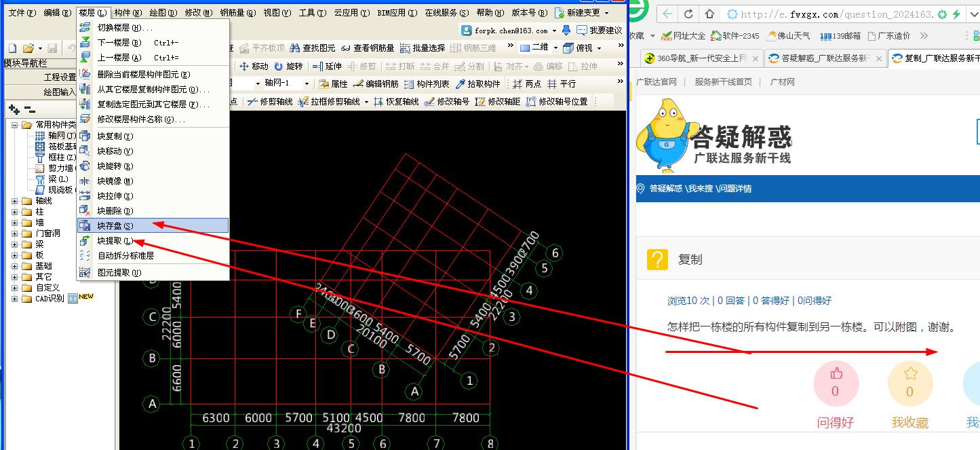Click browser home button
The image size is (980, 450).
(x=709, y=14)
